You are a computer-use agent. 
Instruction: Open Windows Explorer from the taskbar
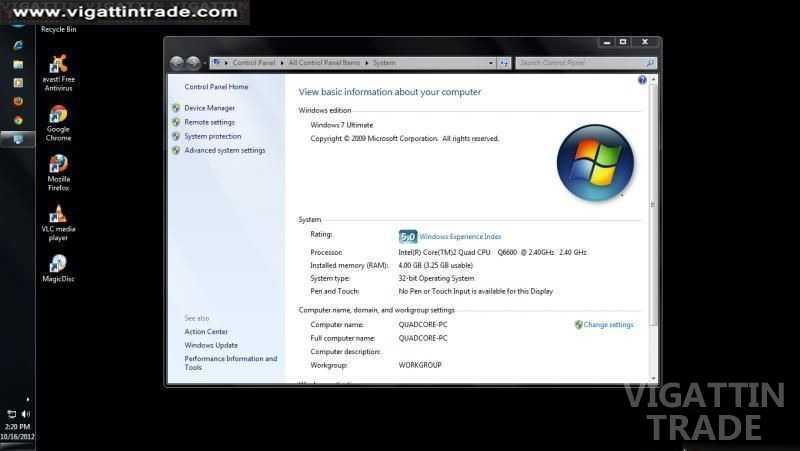click(18, 64)
